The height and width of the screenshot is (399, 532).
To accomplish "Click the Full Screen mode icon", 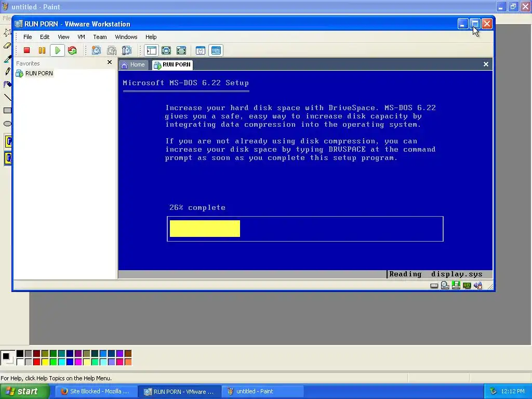I will (x=181, y=50).
